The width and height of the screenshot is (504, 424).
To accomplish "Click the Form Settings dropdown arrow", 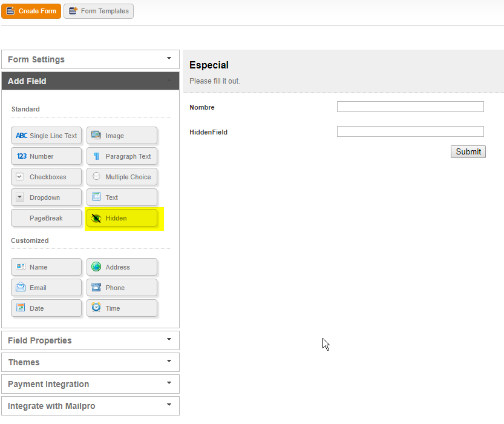I will (x=169, y=58).
